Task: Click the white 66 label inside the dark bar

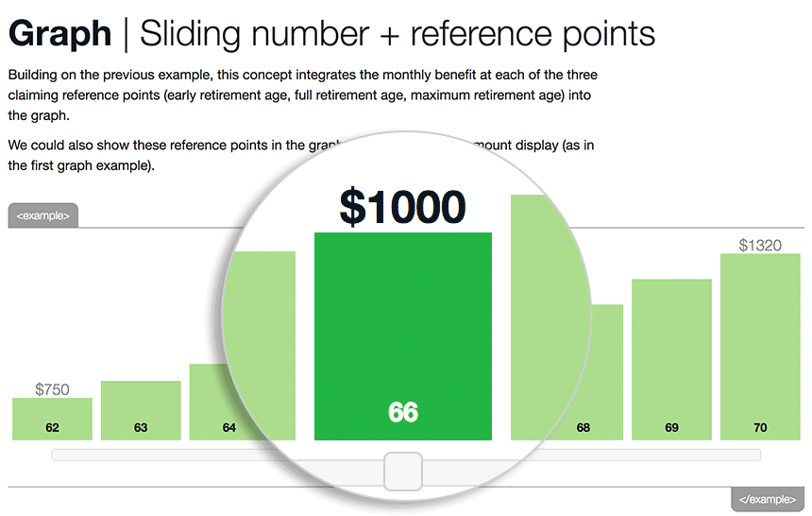Action: (x=403, y=412)
